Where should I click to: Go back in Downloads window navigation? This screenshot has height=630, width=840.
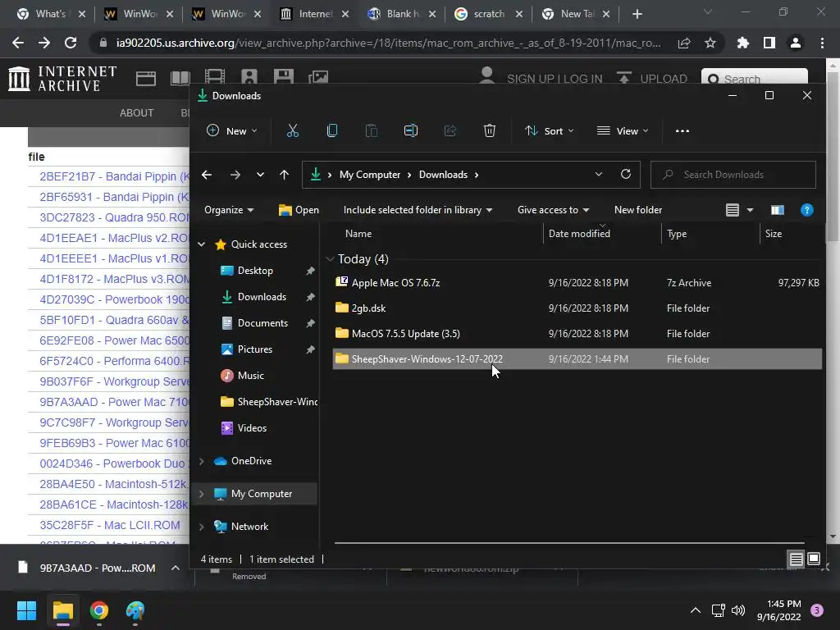(207, 175)
